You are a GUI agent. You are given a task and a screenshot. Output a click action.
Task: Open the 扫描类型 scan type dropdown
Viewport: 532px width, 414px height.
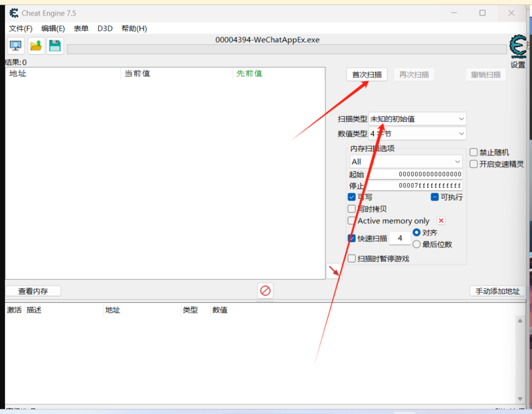click(x=417, y=119)
